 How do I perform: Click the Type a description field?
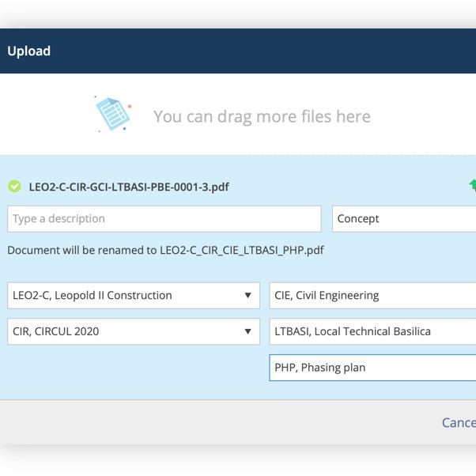coord(164,219)
